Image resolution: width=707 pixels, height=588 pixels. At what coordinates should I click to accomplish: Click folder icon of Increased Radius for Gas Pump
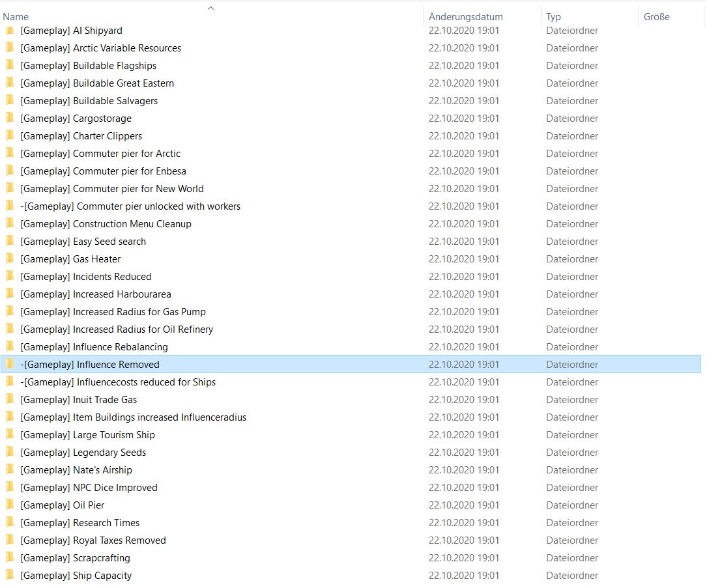point(10,311)
